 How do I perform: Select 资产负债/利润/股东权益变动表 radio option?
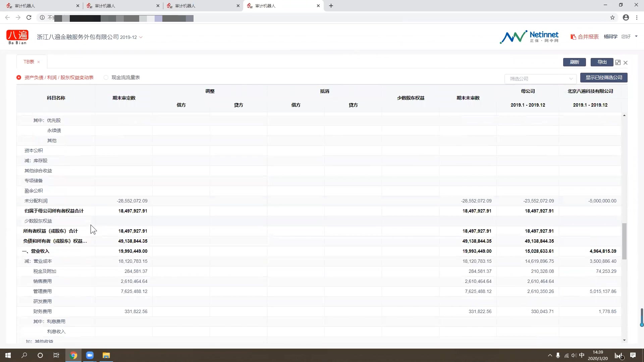click(19, 77)
